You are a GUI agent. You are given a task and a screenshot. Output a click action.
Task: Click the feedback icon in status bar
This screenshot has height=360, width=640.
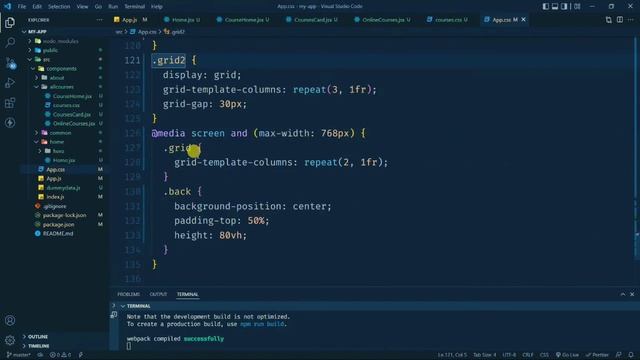click(619, 355)
